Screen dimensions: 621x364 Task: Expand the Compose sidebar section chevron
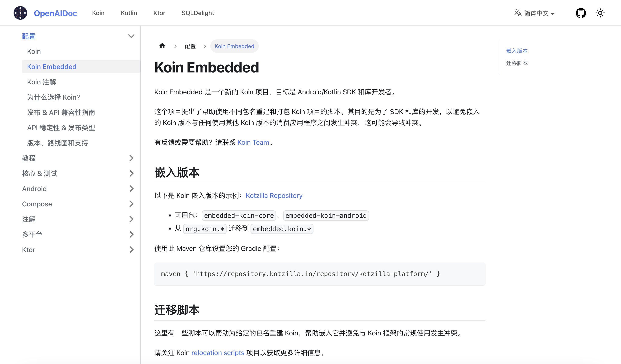tap(131, 204)
